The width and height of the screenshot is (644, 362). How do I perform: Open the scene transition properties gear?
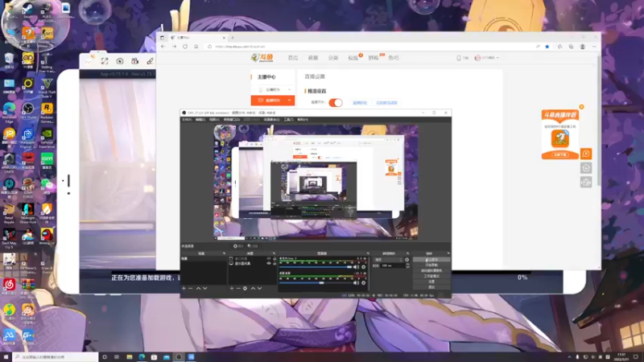click(x=407, y=260)
